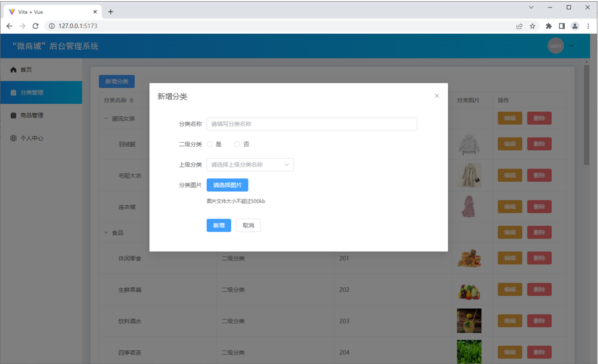Click 编辑 in the 潮流女装 row
This screenshot has width=598, height=364.
click(x=510, y=118)
